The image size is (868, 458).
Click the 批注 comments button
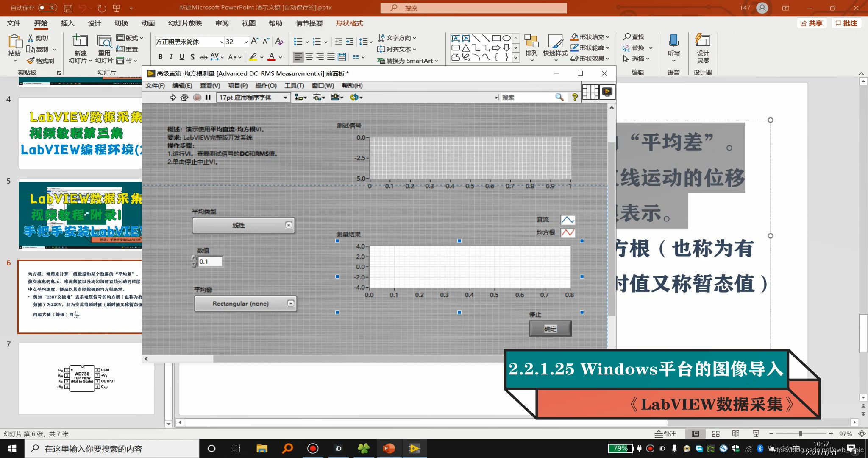pyautogui.click(x=846, y=23)
